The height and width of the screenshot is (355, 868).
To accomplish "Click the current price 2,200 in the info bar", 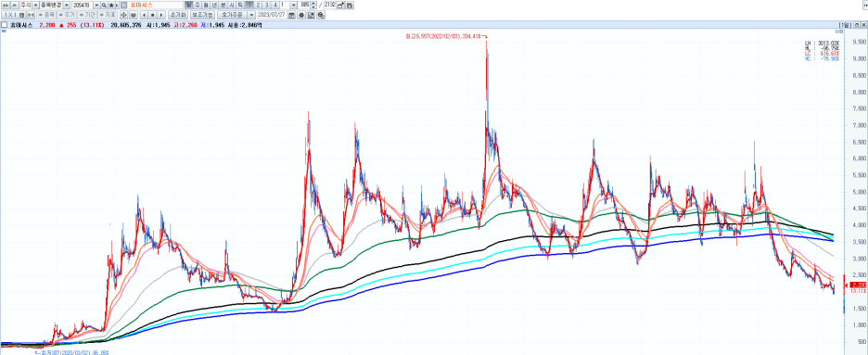I will (47, 25).
